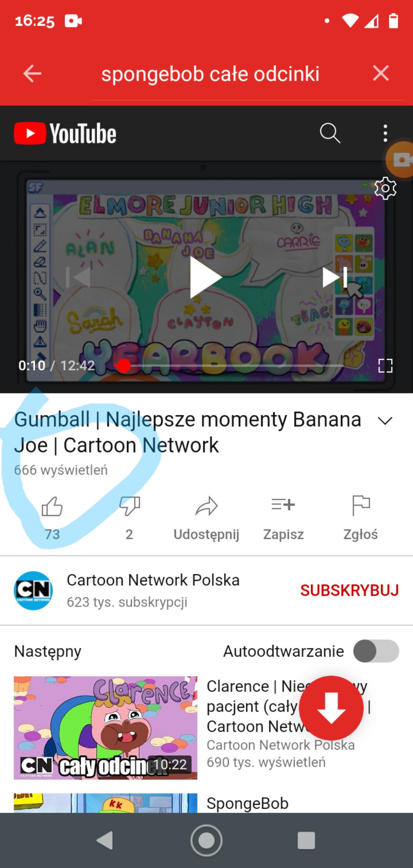
Task: Skip to next video in player
Action: point(335,277)
